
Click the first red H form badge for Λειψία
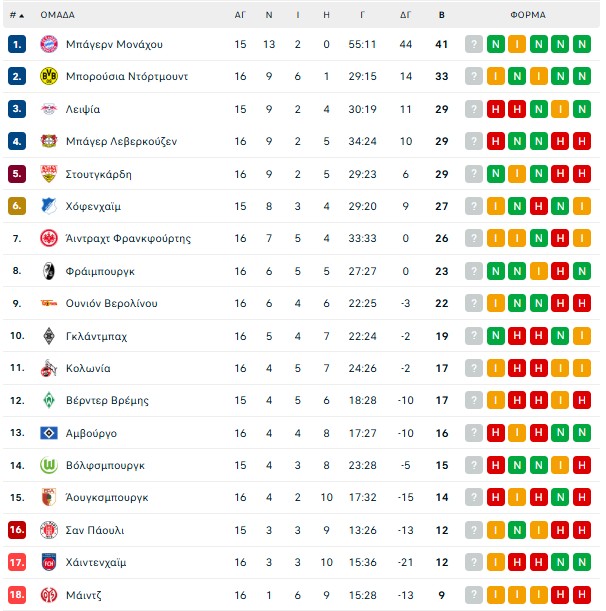click(x=495, y=109)
